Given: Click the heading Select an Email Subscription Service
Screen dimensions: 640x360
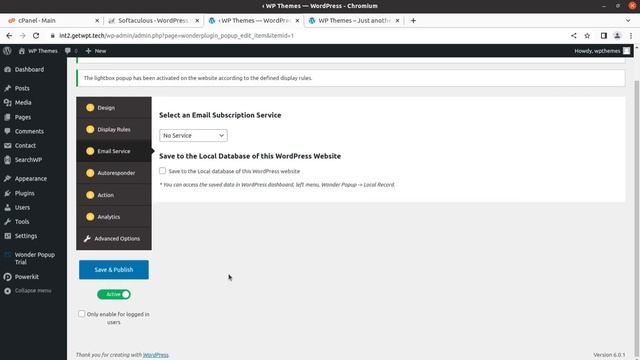Looking at the screenshot, I should coord(220,115).
